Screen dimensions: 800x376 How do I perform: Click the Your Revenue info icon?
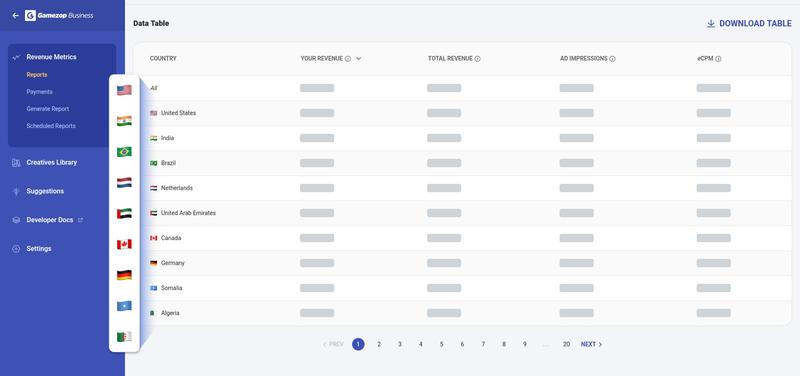[x=348, y=59]
